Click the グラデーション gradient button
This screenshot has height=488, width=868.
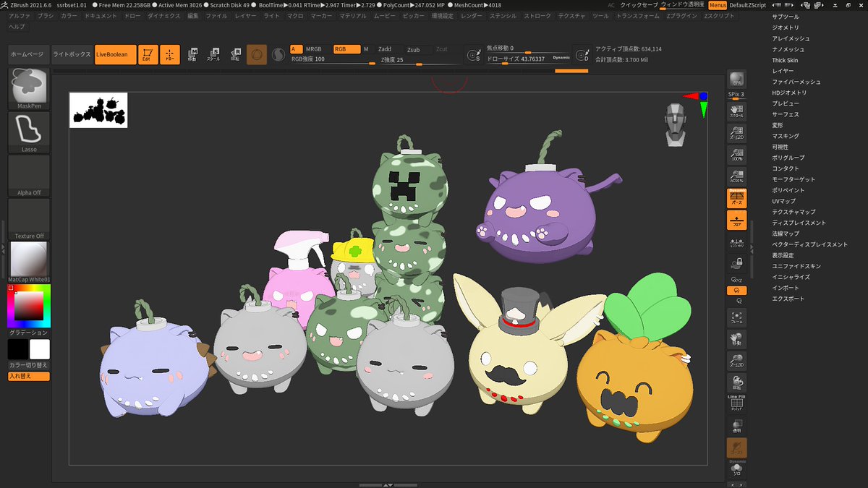click(29, 333)
